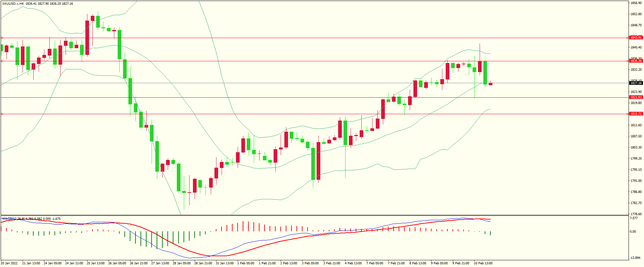Click the 1 Feb 05:00 time label
The height and width of the screenshot is (267, 644).
click(246, 263)
